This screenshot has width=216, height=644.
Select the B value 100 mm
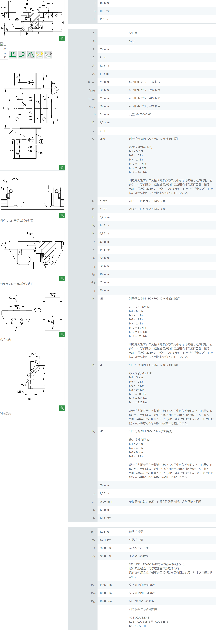coord(105,11)
